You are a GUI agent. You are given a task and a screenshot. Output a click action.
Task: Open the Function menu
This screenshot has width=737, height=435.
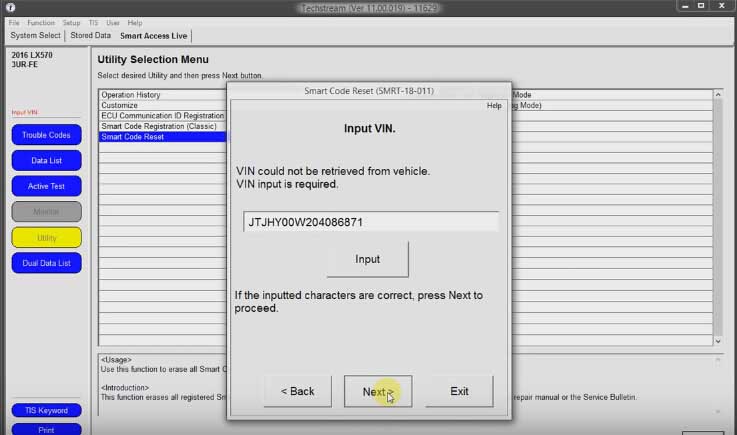pyautogui.click(x=41, y=22)
